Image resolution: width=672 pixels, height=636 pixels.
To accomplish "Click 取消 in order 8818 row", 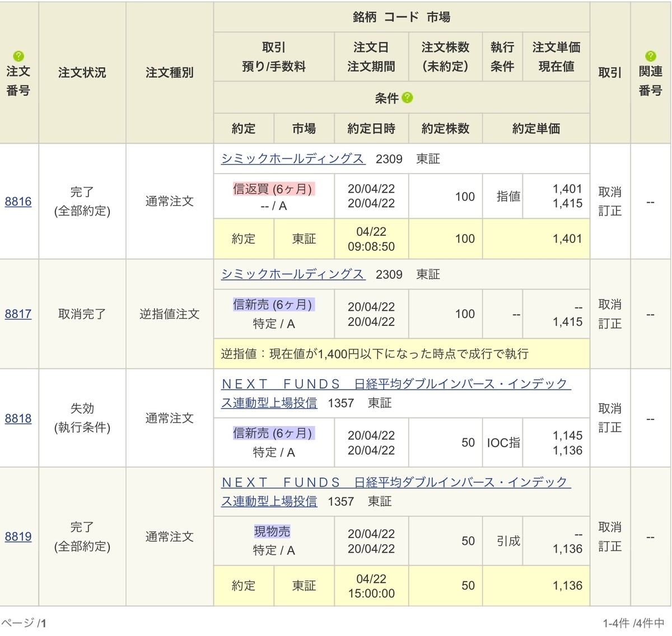I will (x=610, y=409).
